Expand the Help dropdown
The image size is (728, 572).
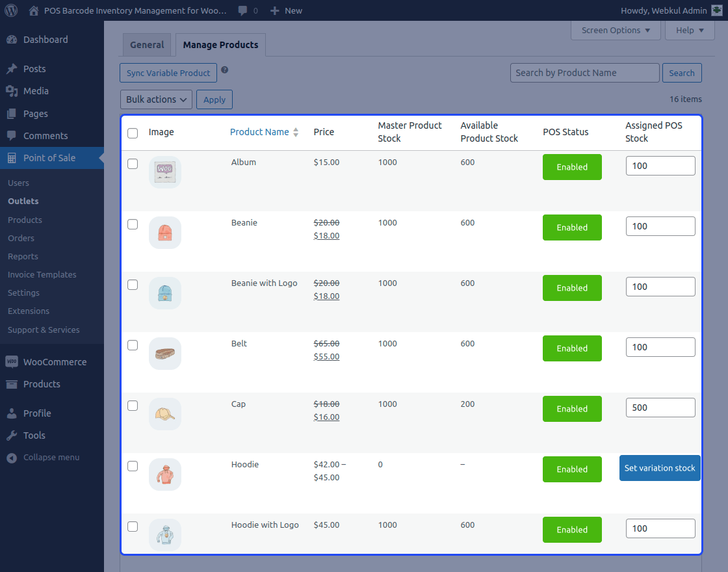[x=689, y=30]
